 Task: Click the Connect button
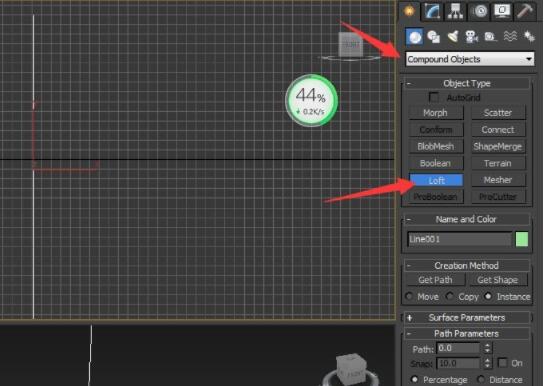click(498, 130)
